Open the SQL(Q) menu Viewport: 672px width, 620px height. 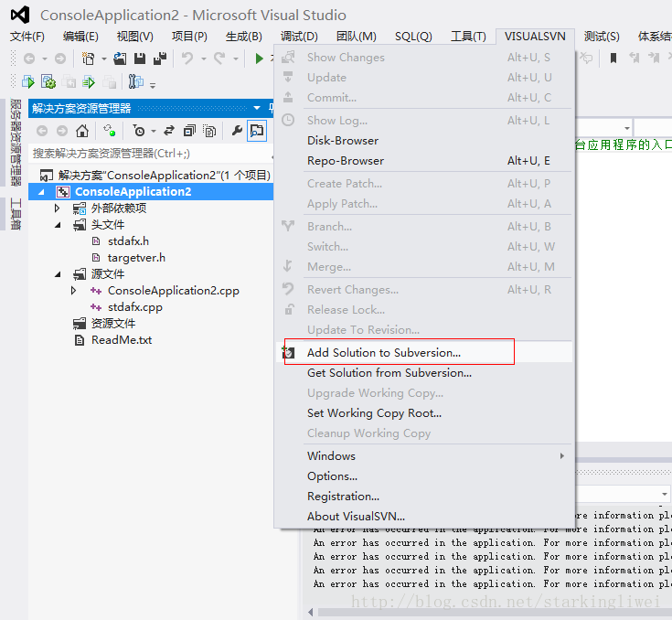point(413,37)
